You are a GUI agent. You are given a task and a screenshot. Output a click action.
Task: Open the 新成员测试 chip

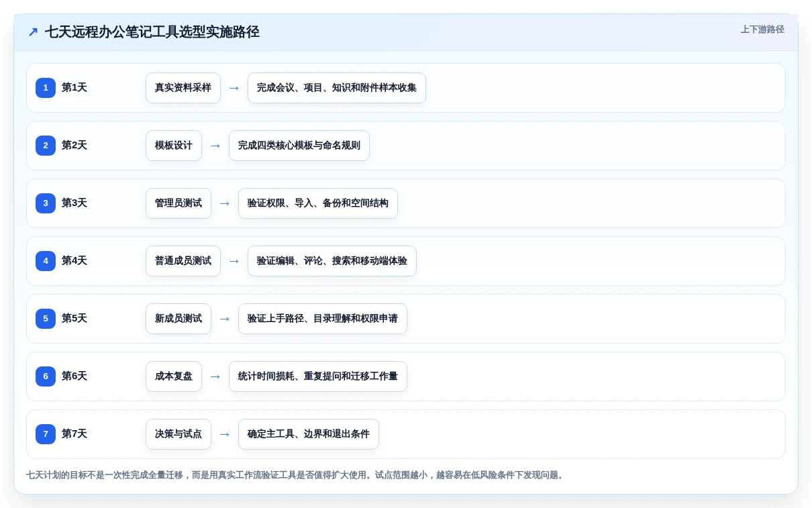(x=179, y=319)
